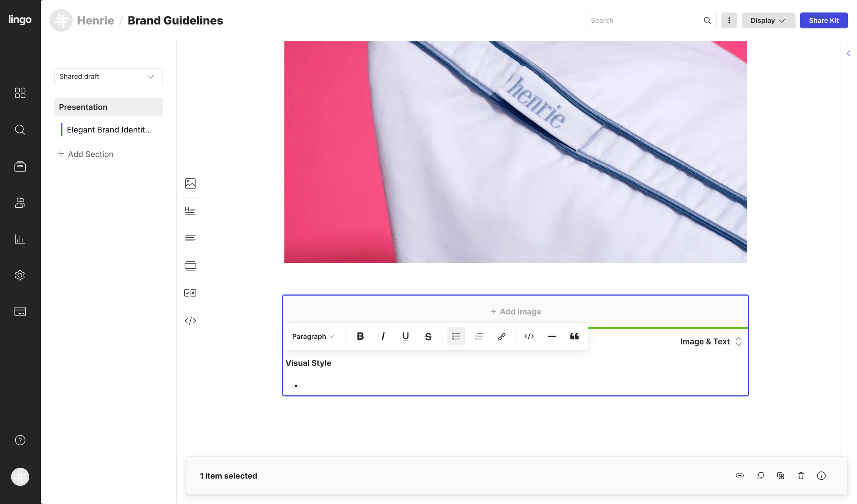
Task: Click the user avatar at sidebar bottom
Action: click(20, 477)
